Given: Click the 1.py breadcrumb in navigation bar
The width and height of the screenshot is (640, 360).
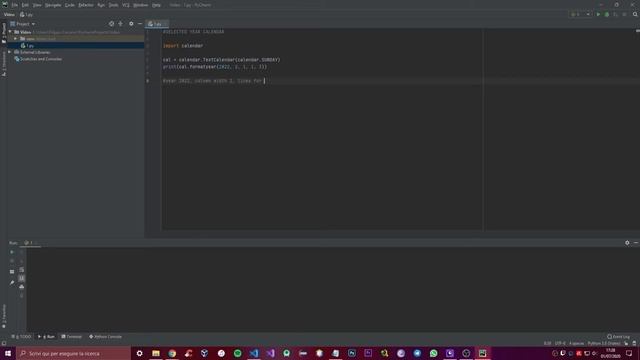Looking at the screenshot, I should 26,15.
